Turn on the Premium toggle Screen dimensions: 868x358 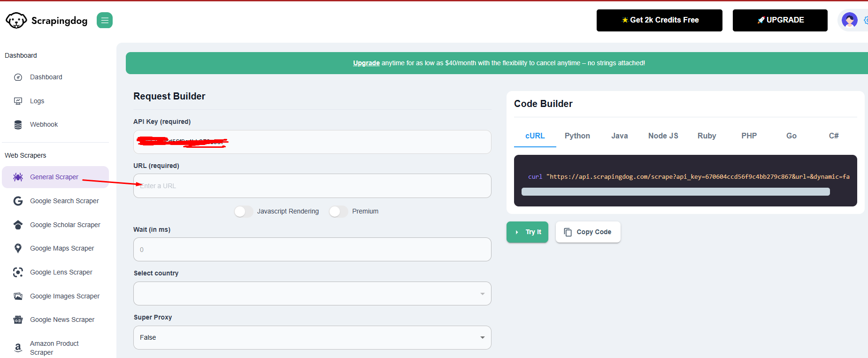[x=338, y=212]
